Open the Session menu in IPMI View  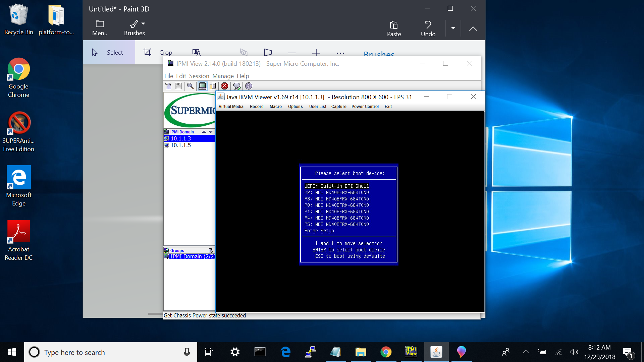(199, 76)
